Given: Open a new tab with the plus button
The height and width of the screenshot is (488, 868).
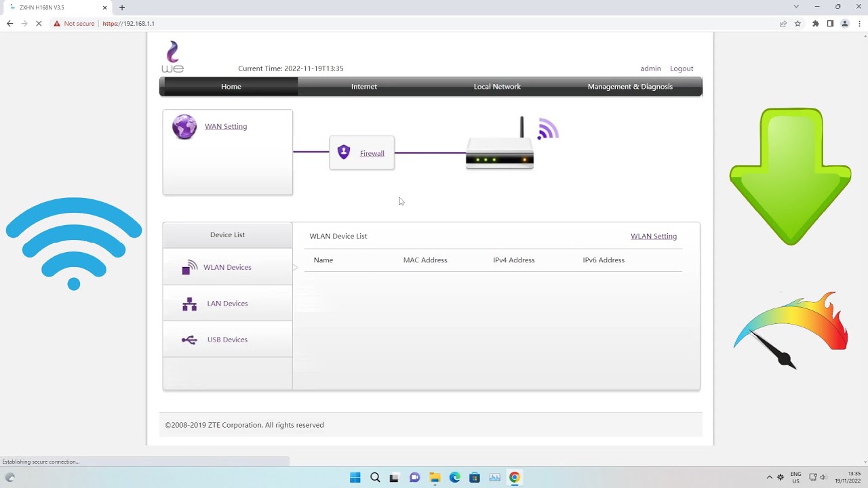Looking at the screenshot, I should coord(122,7).
